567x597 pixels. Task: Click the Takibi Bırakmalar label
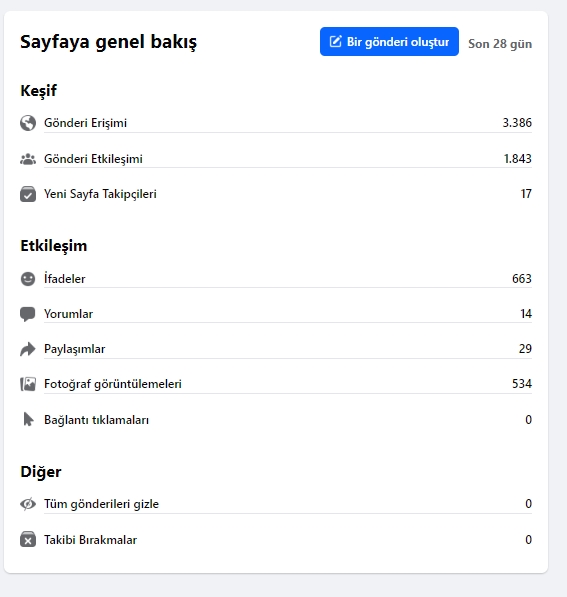point(90,540)
